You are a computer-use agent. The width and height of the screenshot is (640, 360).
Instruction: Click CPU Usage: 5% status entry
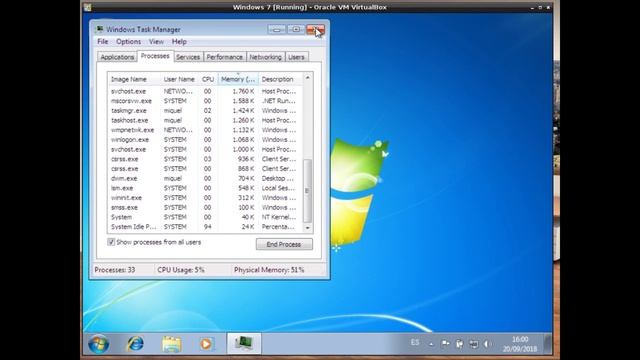(x=181, y=270)
